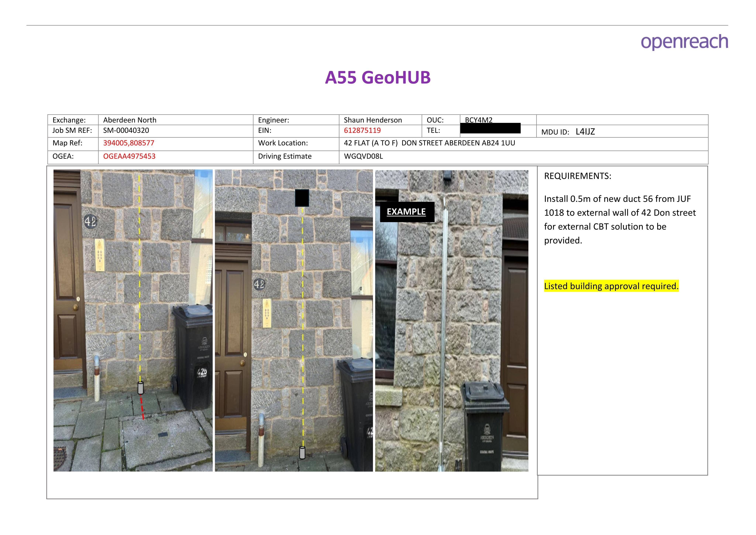Click job reference SM-00040320

[126, 130]
